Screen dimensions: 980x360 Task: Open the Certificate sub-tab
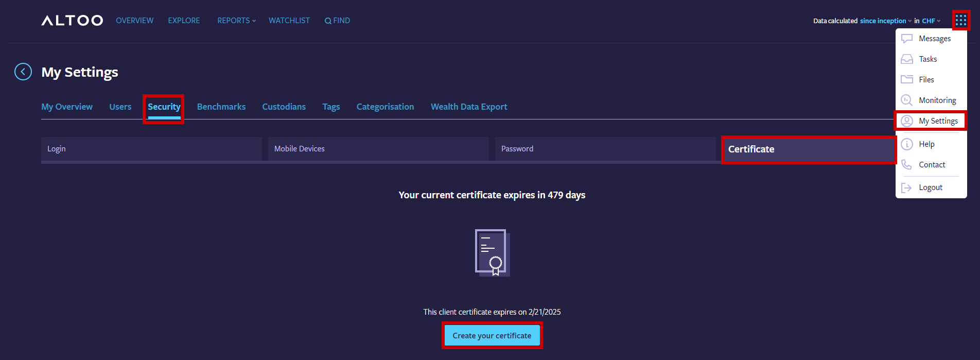809,149
